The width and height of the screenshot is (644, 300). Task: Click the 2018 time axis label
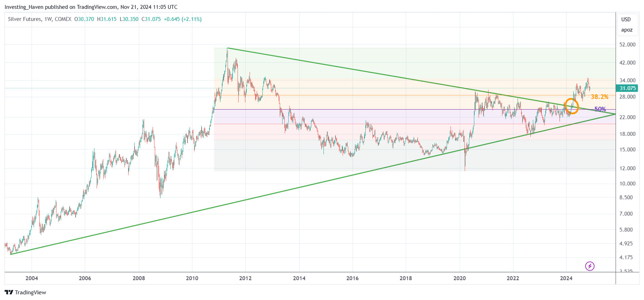(406, 278)
